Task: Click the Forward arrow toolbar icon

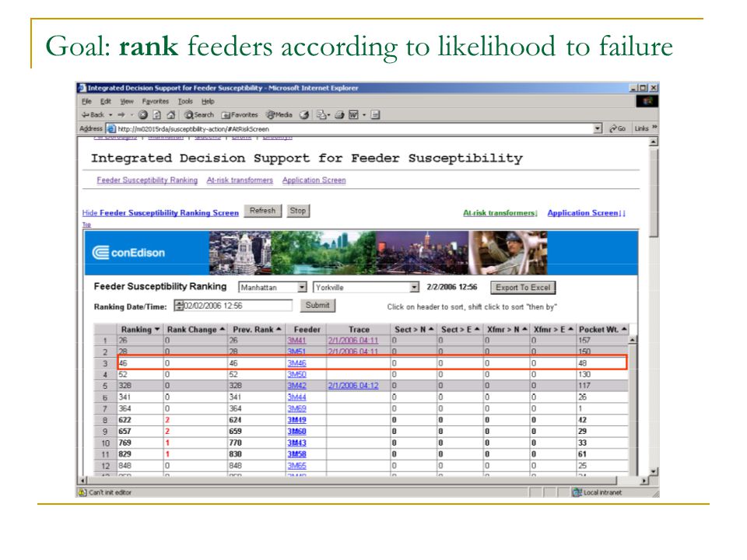Action: [x=121, y=115]
